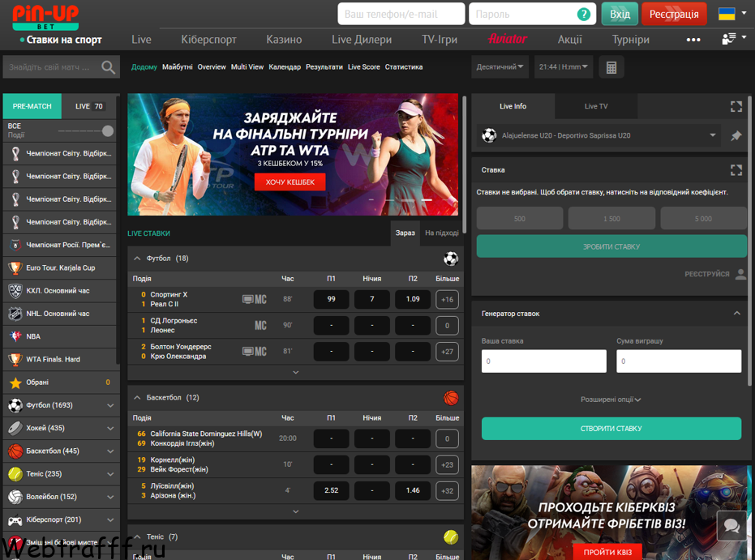Select odds 1.09 for Реал С II
Image resolution: width=755 pixels, height=560 pixels.
(x=413, y=299)
